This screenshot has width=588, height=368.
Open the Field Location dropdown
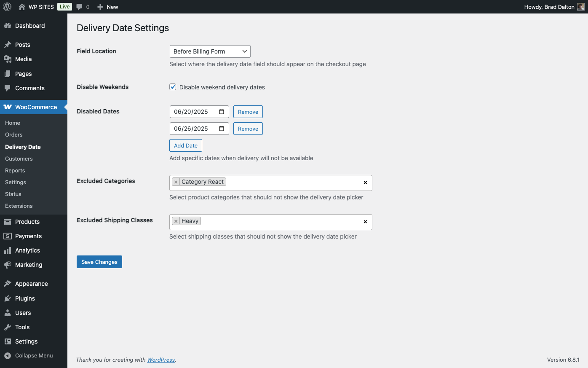click(210, 51)
